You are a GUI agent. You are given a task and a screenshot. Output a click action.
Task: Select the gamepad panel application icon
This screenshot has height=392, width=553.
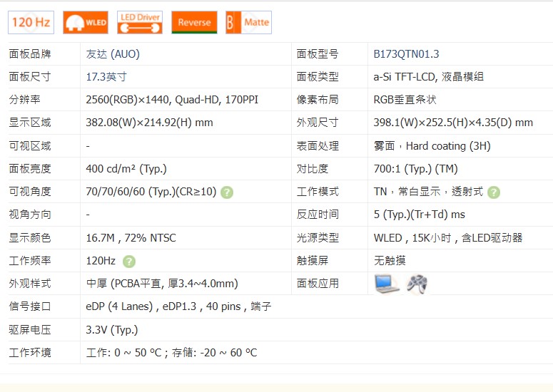[417, 284]
